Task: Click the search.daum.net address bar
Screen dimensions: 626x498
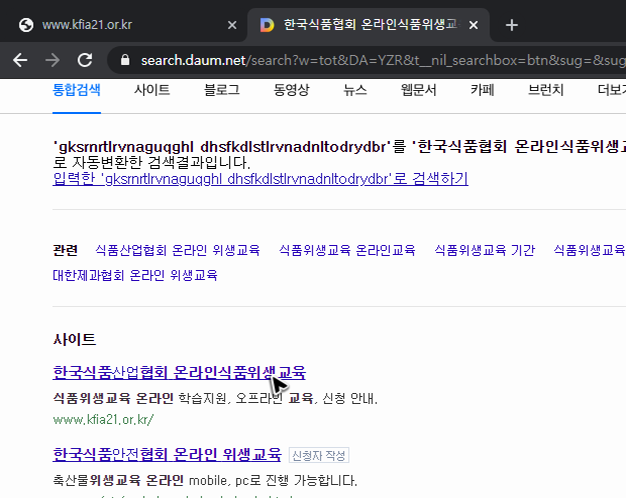Action: (x=367, y=60)
